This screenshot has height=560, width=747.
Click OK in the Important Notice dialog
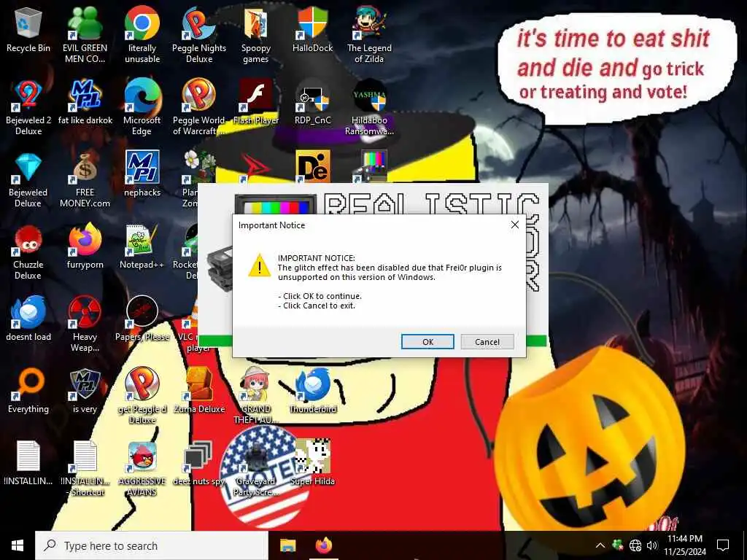pyautogui.click(x=427, y=341)
